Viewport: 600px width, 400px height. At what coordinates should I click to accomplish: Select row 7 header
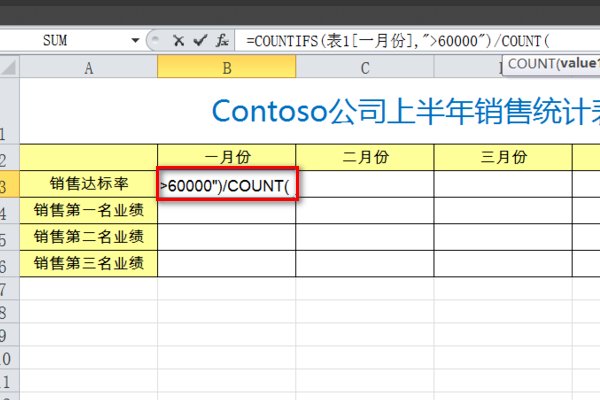(x=9, y=289)
